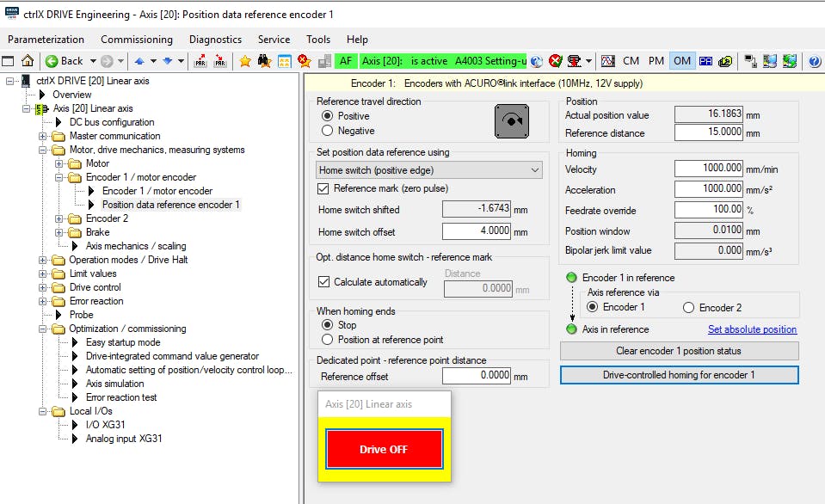The image size is (825, 504).
Task: Click the first PAR parameter icon
Action: (200, 61)
